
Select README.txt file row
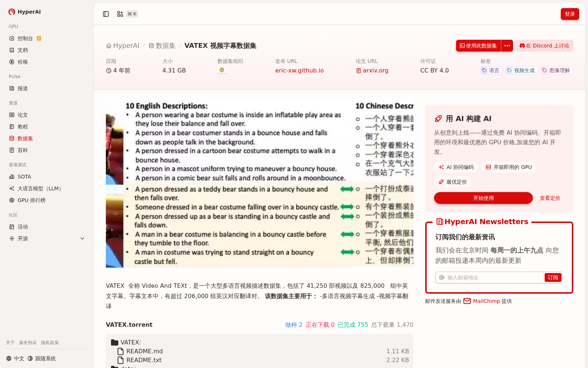[x=259, y=360]
